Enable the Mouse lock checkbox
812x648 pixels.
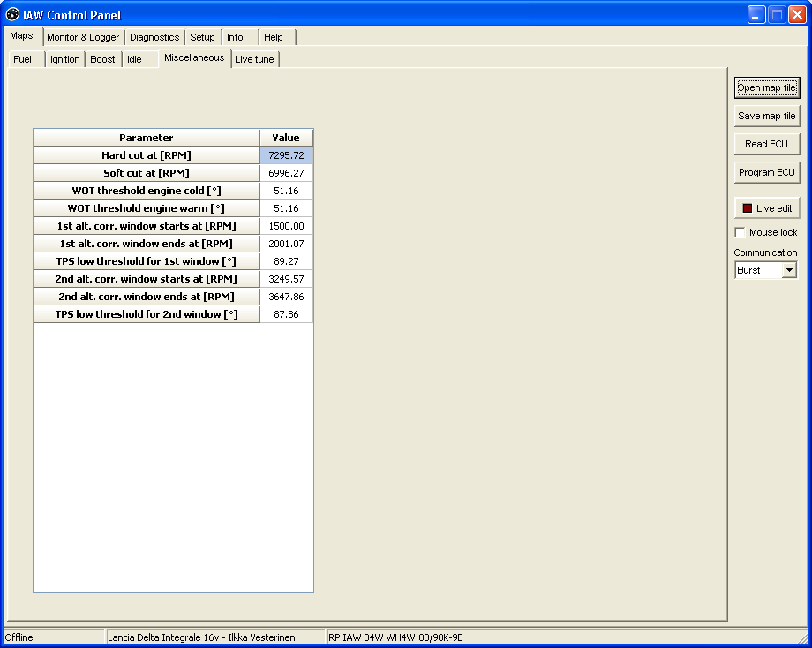click(740, 232)
